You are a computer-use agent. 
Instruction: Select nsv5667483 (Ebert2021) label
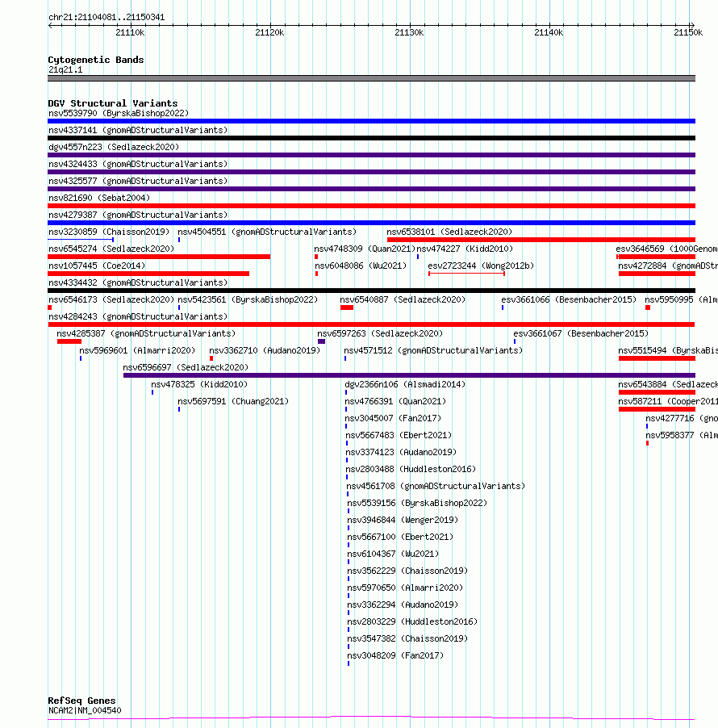tap(399, 436)
